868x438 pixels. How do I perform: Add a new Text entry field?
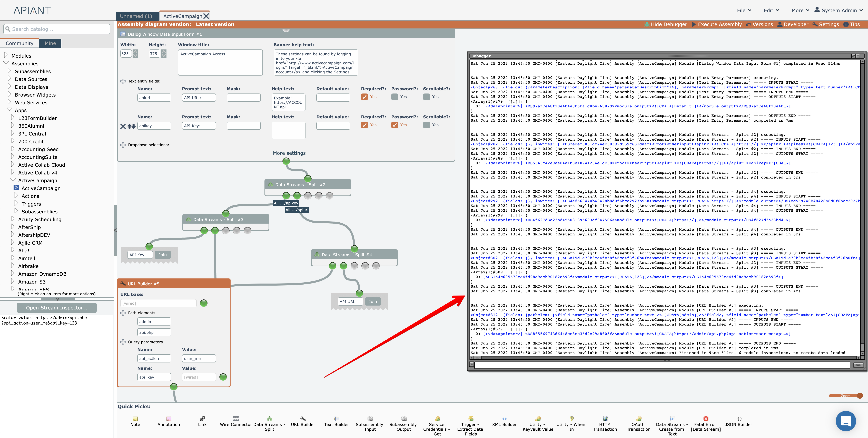tap(123, 81)
